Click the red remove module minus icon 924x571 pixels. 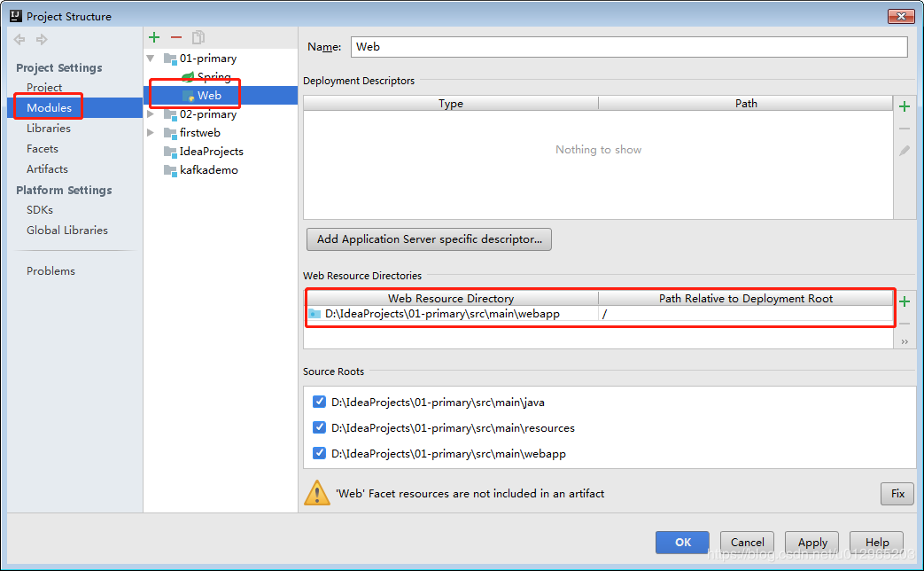click(x=176, y=38)
